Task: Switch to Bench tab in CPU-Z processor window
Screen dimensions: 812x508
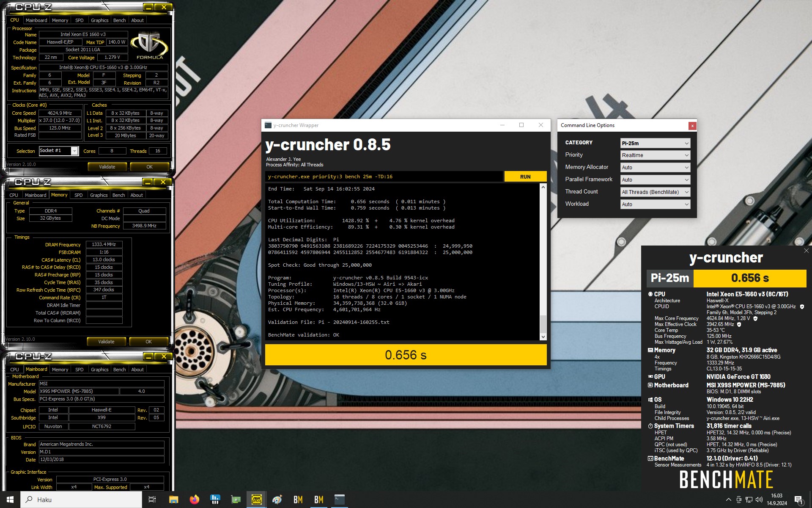Action: point(119,20)
